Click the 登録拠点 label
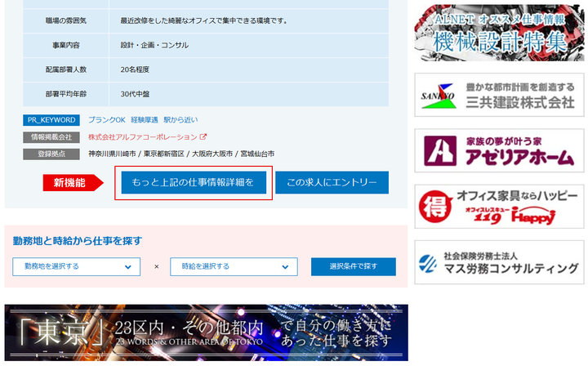The width and height of the screenshot is (588, 366). (x=51, y=154)
